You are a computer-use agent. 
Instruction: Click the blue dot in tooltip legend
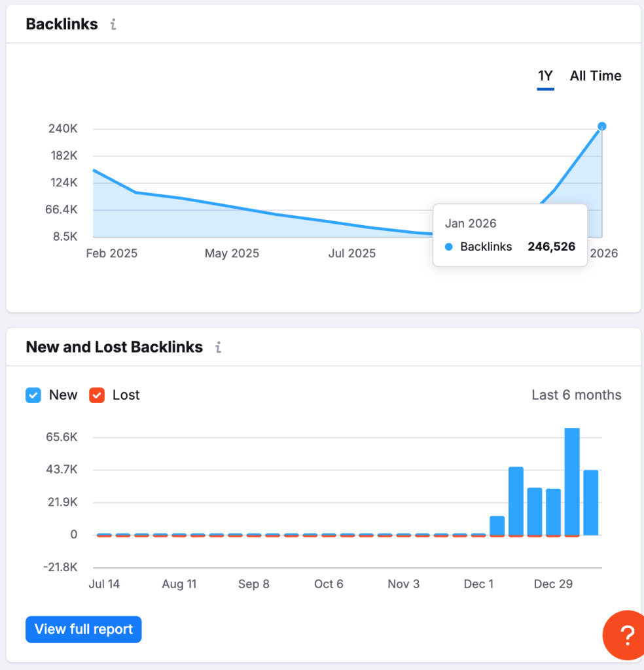click(449, 247)
